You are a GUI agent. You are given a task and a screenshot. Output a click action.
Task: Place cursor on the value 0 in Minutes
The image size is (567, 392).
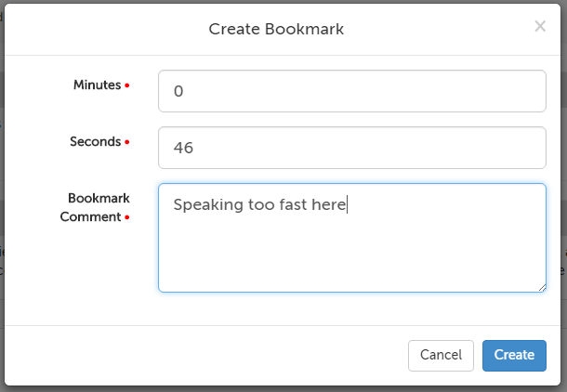pos(178,92)
